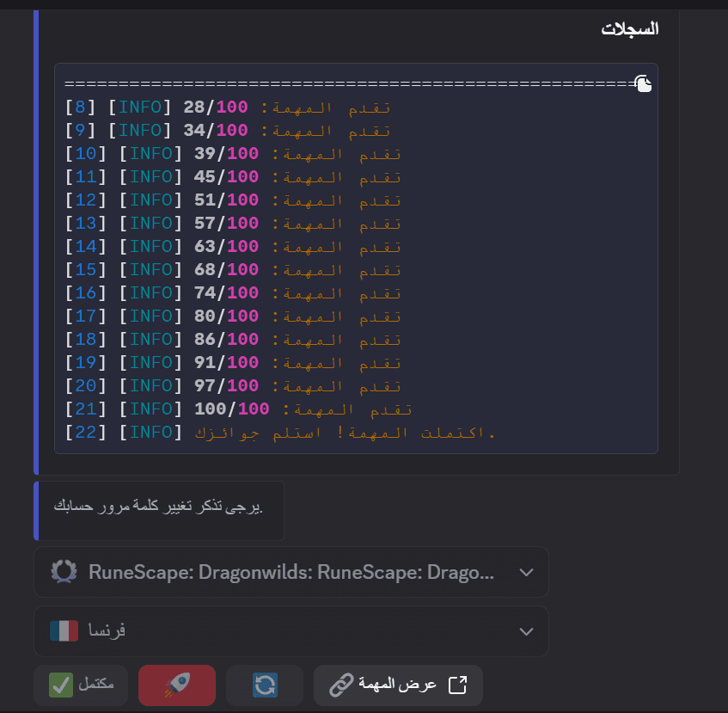The height and width of the screenshot is (713, 728).
Task: Click the external-link arrow icon on عرض المهمة
Action: tap(457, 685)
